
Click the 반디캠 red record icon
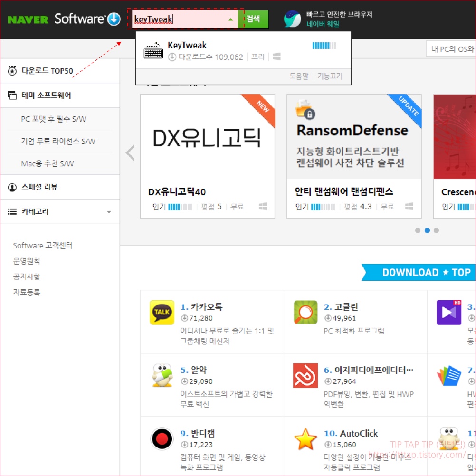pos(162,439)
